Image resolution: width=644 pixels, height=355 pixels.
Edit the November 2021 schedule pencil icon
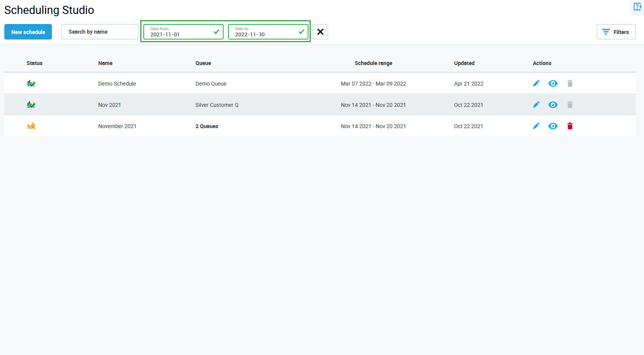(x=536, y=126)
